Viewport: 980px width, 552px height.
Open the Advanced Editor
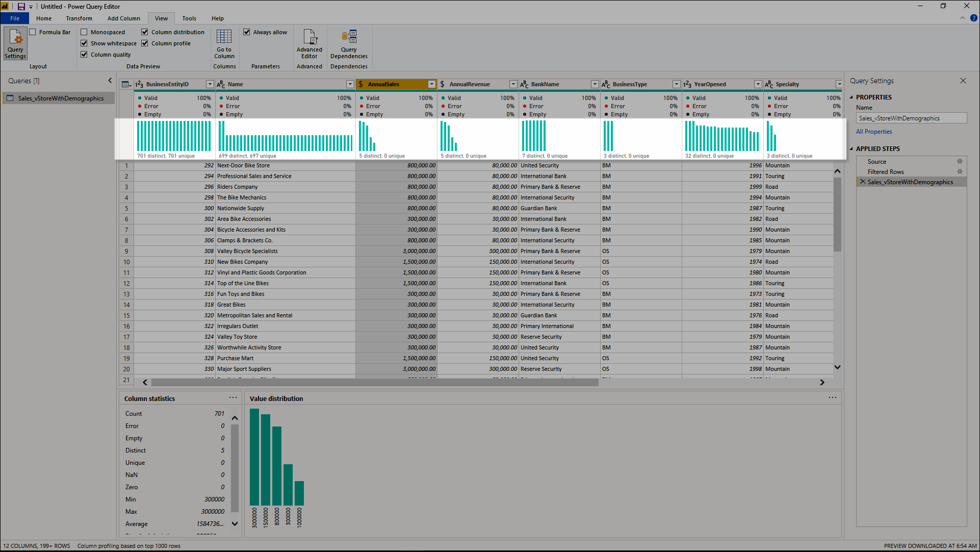[309, 44]
